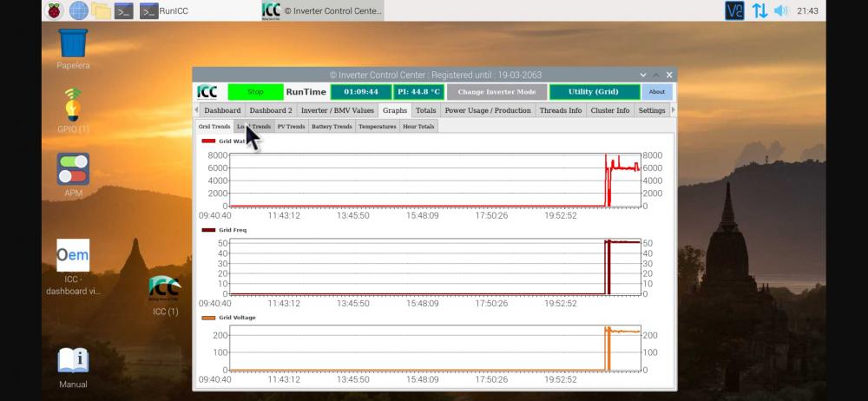Launch the web browser globe icon

point(79,10)
